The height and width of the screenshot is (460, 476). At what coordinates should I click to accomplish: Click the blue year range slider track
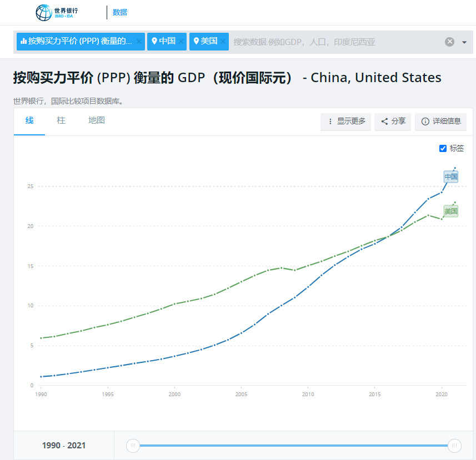click(294, 446)
